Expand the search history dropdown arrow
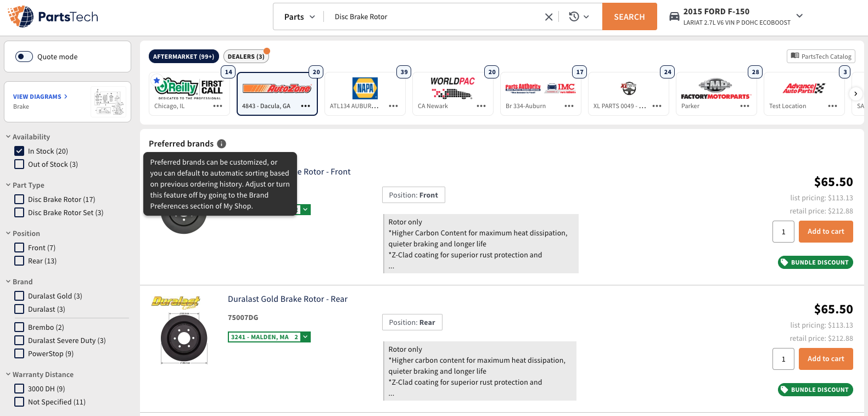 (586, 17)
